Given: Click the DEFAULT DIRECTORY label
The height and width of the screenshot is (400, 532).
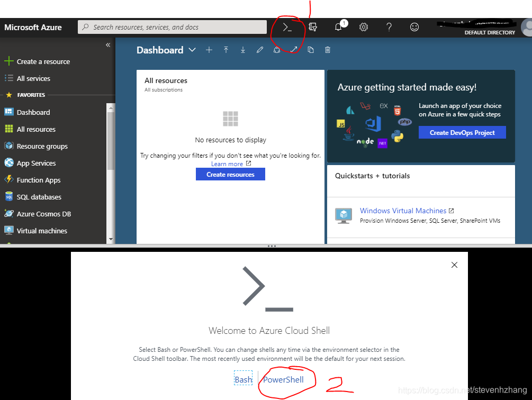Looking at the screenshot, I should pos(490,33).
